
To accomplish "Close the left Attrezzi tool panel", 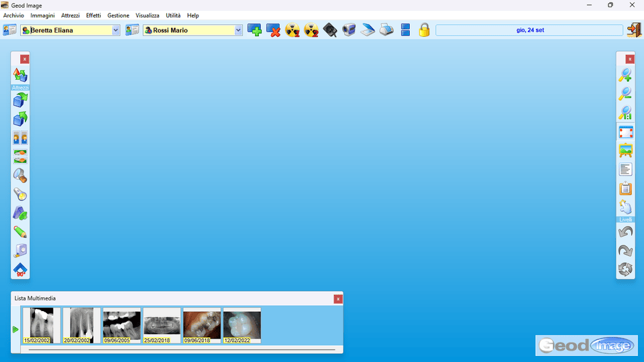I will (25, 59).
